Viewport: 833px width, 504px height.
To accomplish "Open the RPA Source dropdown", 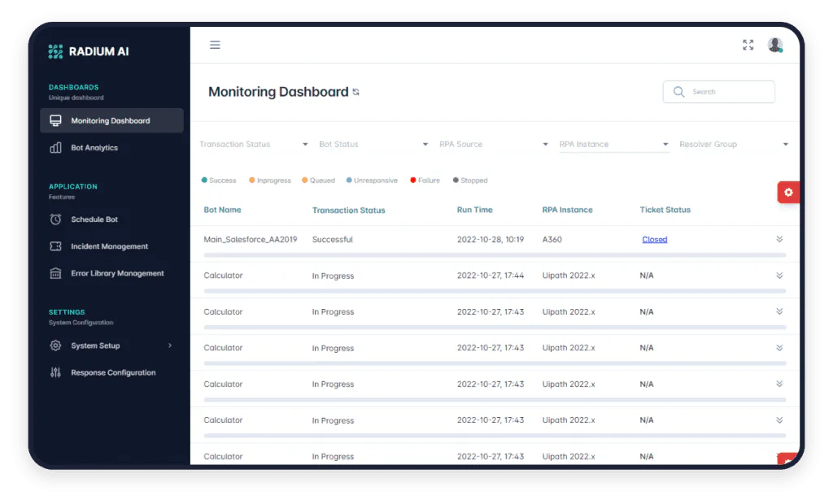I will (491, 143).
